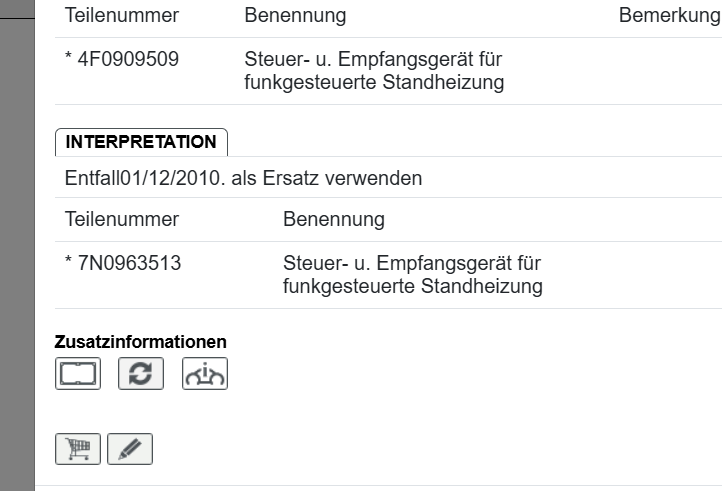This screenshot has width=722, height=491.
Task: Click the asterisk marker before 7N0963513
Action: click(68, 265)
